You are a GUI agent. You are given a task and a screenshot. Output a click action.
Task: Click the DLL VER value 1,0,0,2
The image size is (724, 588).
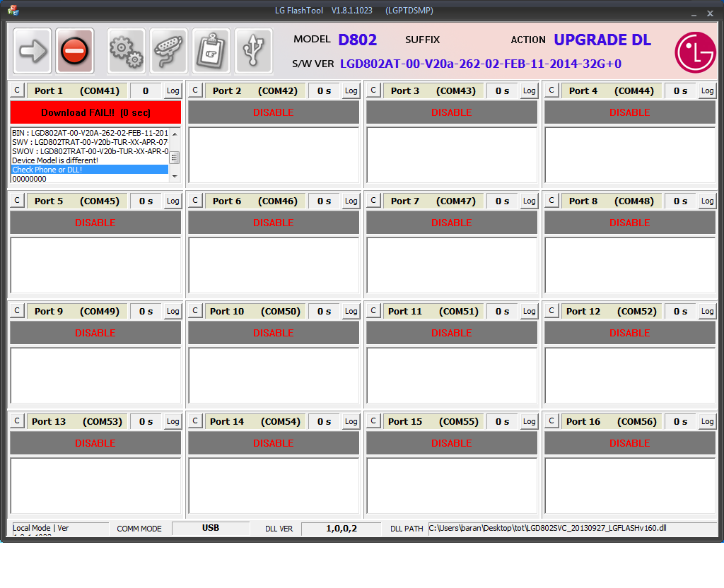pyautogui.click(x=341, y=529)
